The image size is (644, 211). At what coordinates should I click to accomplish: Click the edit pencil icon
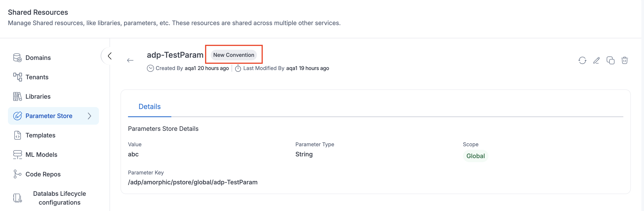point(596,60)
